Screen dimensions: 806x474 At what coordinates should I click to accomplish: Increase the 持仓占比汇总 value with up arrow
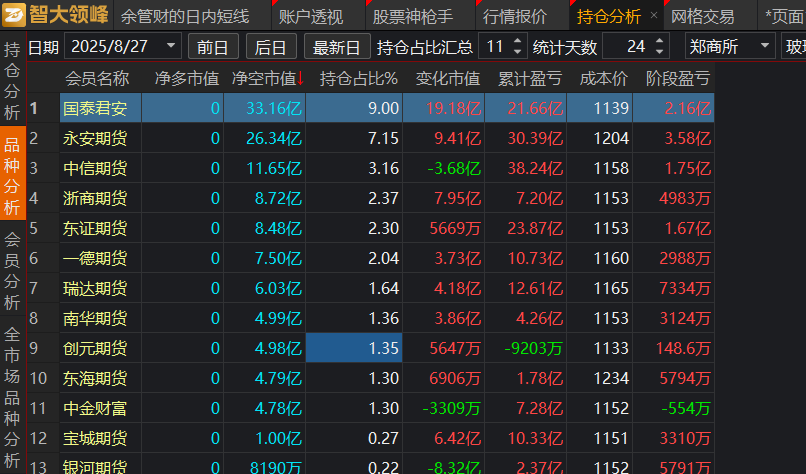click(x=518, y=41)
